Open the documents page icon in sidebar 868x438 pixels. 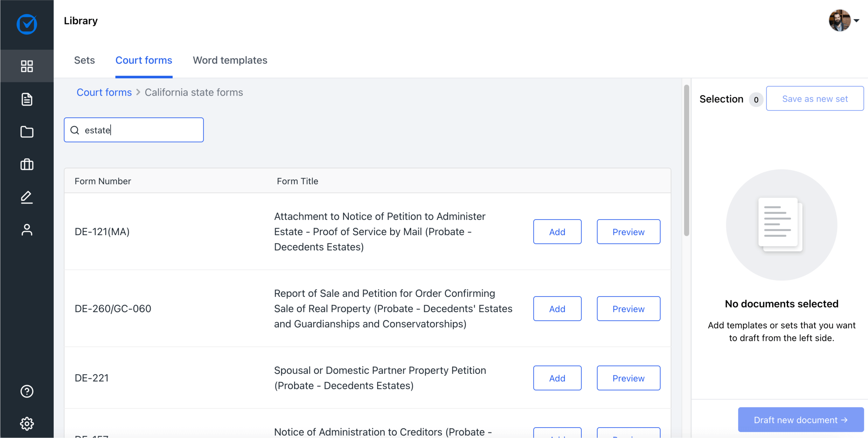[x=27, y=99]
